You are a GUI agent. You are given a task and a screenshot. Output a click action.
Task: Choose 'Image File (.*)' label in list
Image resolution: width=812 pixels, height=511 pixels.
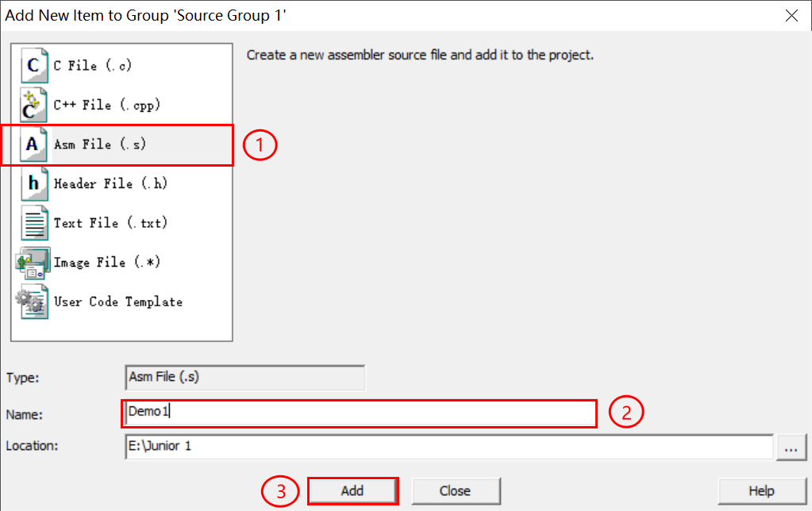click(106, 263)
